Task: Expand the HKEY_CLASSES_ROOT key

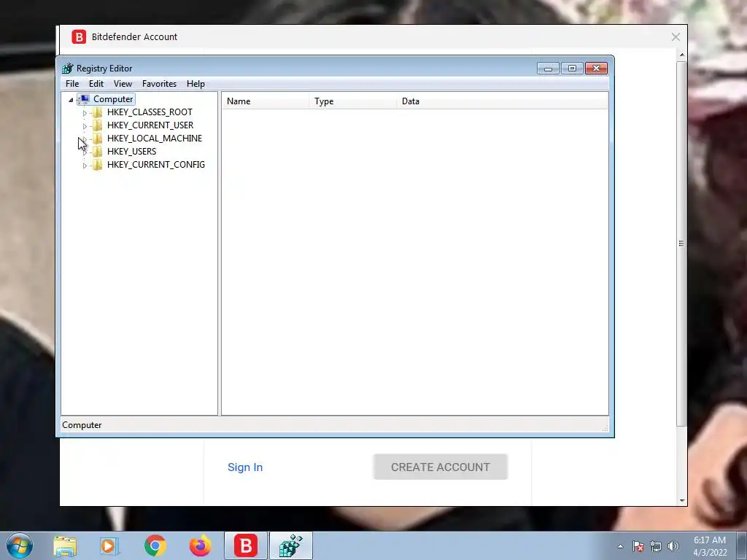Action: pyautogui.click(x=85, y=113)
